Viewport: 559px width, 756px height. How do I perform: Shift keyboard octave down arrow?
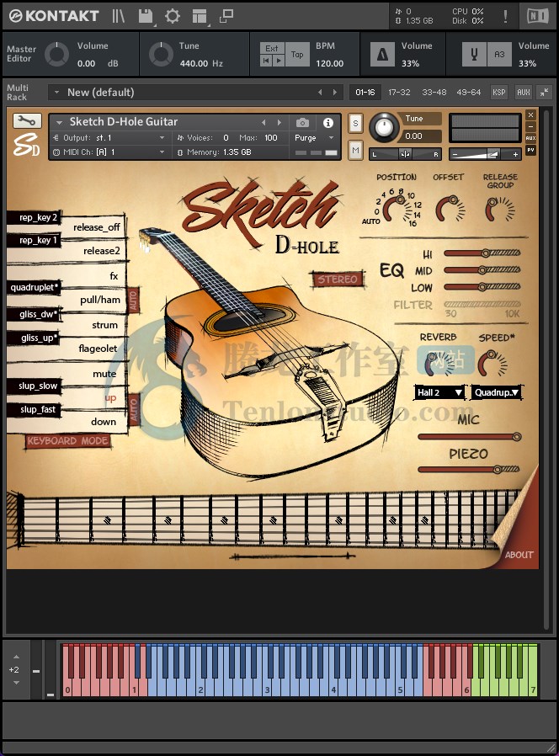coord(16,683)
